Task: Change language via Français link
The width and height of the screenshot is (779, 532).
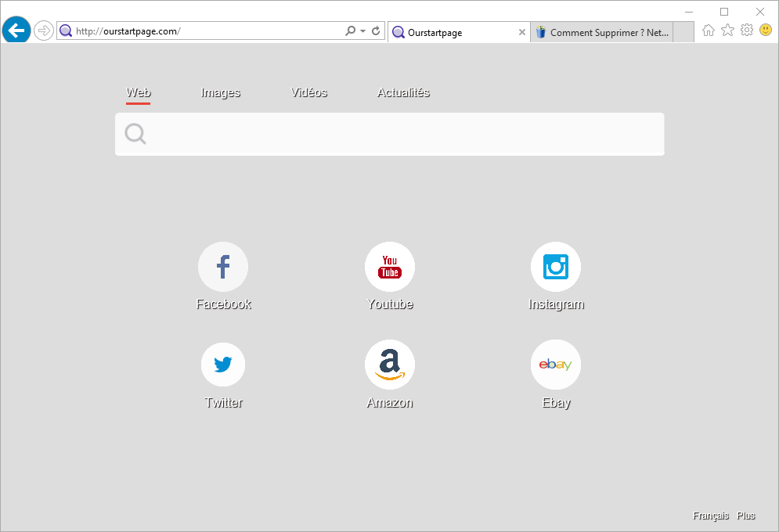Action: point(711,516)
